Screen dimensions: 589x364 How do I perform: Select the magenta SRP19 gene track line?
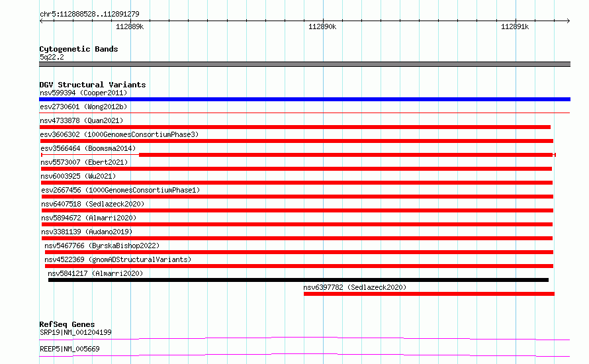coord(304,338)
